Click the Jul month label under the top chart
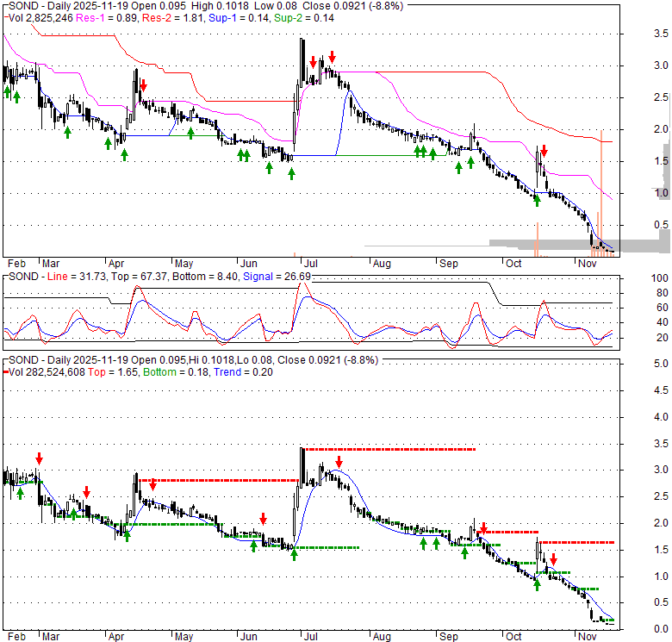The width and height of the screenshot is (672, 642). (311, 264)
